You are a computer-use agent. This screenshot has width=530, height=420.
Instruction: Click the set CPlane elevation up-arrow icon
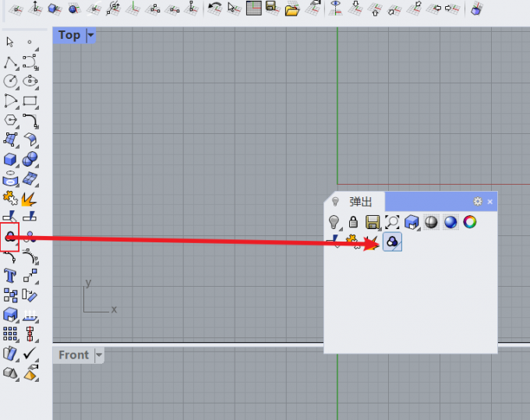click(35, 8)
